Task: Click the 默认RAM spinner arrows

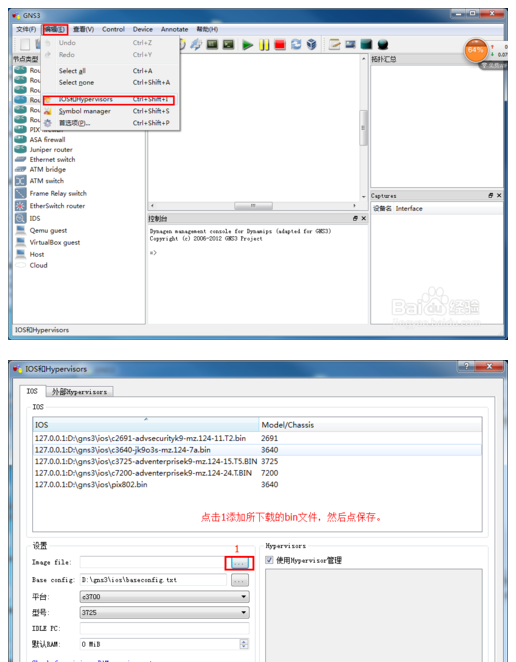Action: 244,644
